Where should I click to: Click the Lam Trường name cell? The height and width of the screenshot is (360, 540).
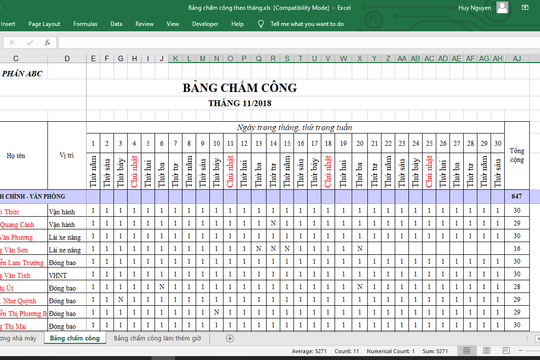(x=23, y=263)
